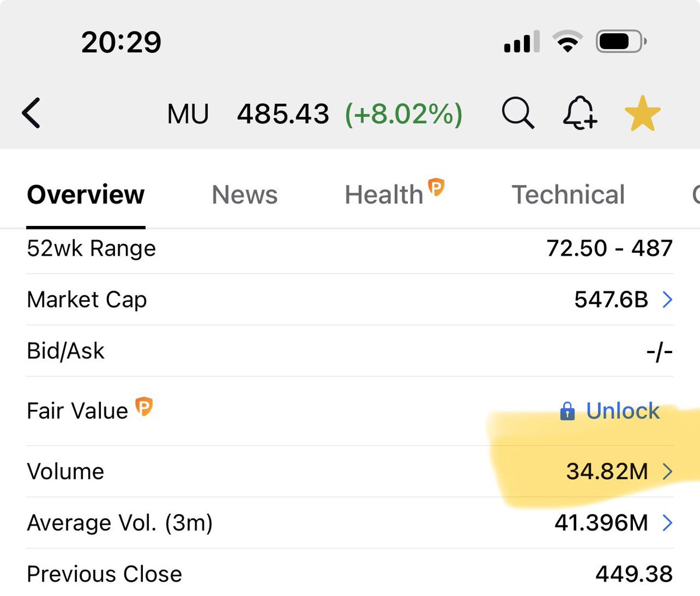The height and width of the screenshot is (596, 700).
Task: Tap the cellular signal indicator
Action: click(x=521, y=42)
